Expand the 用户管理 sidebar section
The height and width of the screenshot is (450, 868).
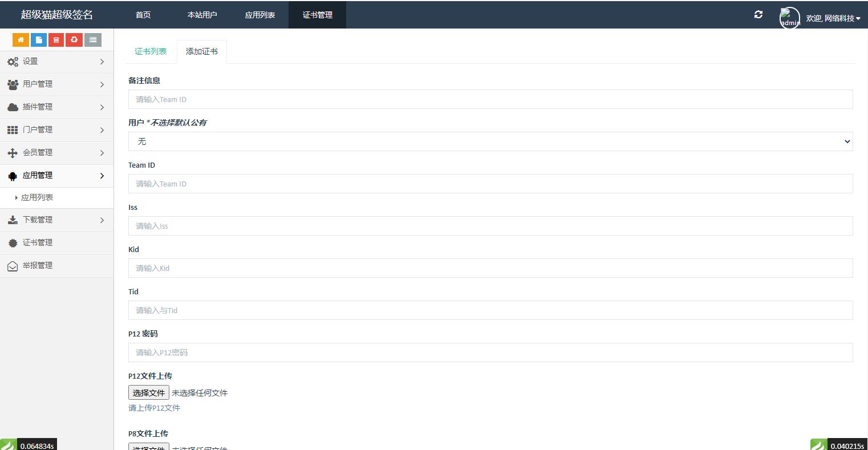pos(56,84)
